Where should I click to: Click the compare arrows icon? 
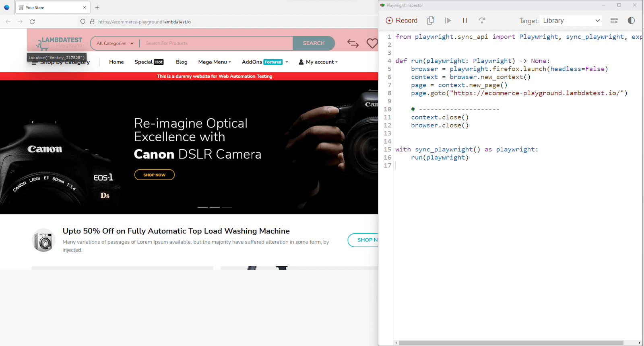[x=353, y=43]
